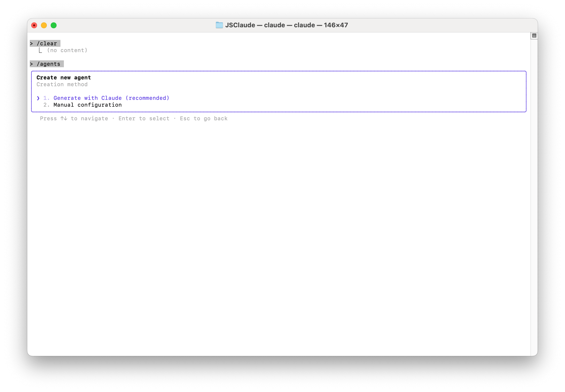Click the selection arrow beside Generate option

(x=38, y=98)
